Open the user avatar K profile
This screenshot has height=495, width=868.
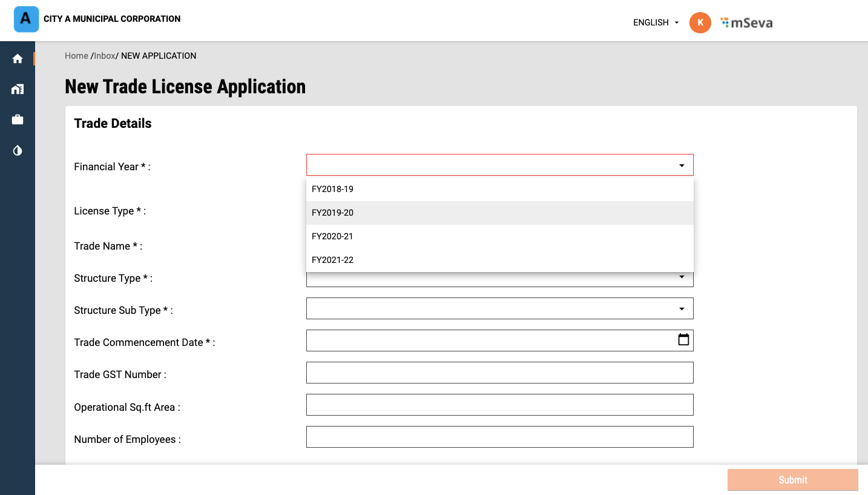tap(700, 22)
